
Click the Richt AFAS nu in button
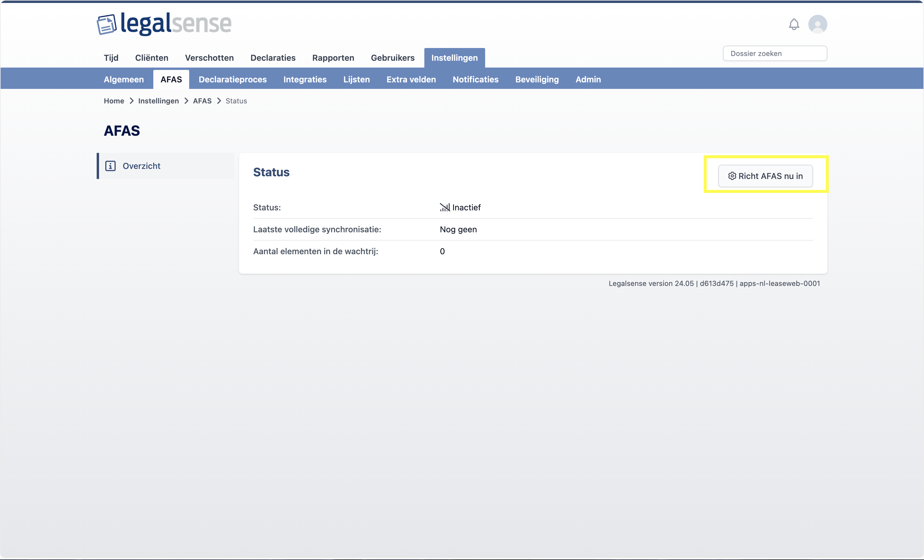(765, 176)
